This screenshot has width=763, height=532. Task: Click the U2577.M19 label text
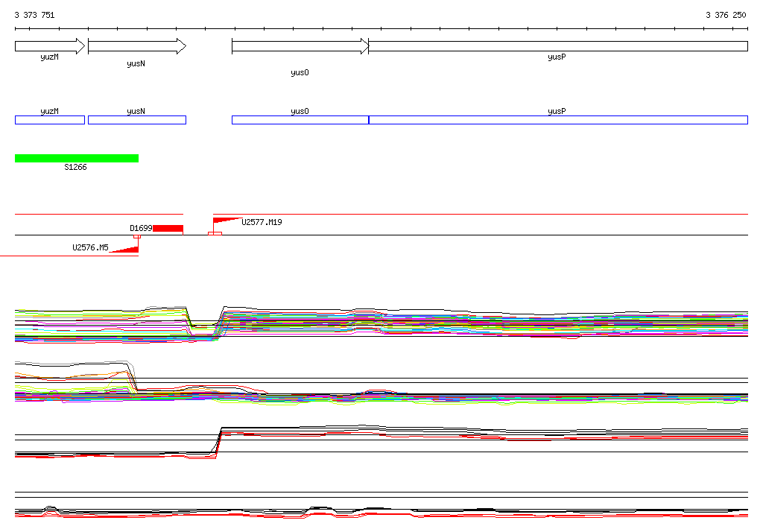(262, 222)
